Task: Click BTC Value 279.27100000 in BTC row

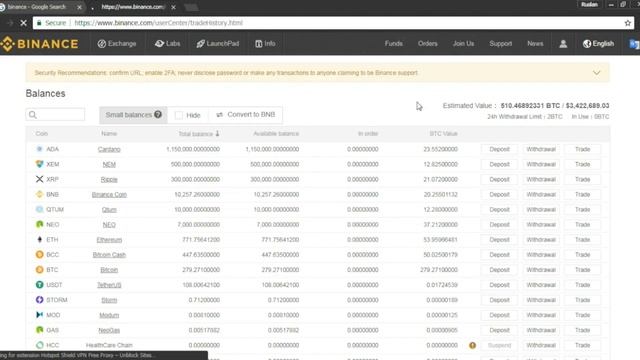Action: pos(439,270)
